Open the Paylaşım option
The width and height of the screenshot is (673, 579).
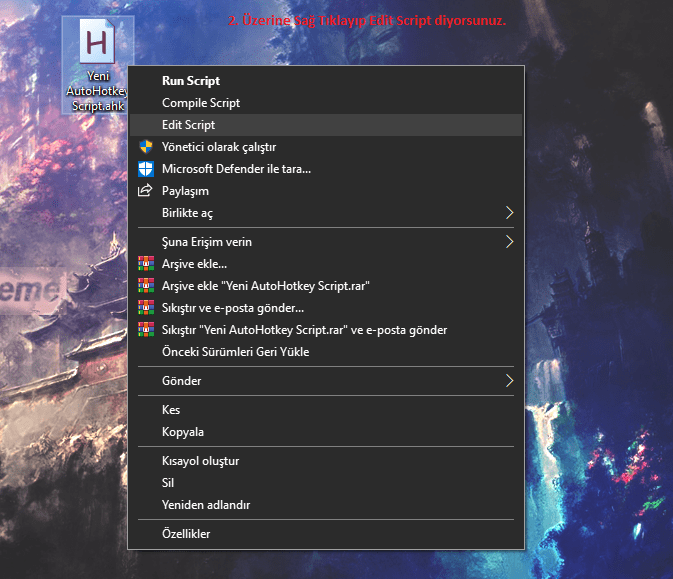pos(326,191)
